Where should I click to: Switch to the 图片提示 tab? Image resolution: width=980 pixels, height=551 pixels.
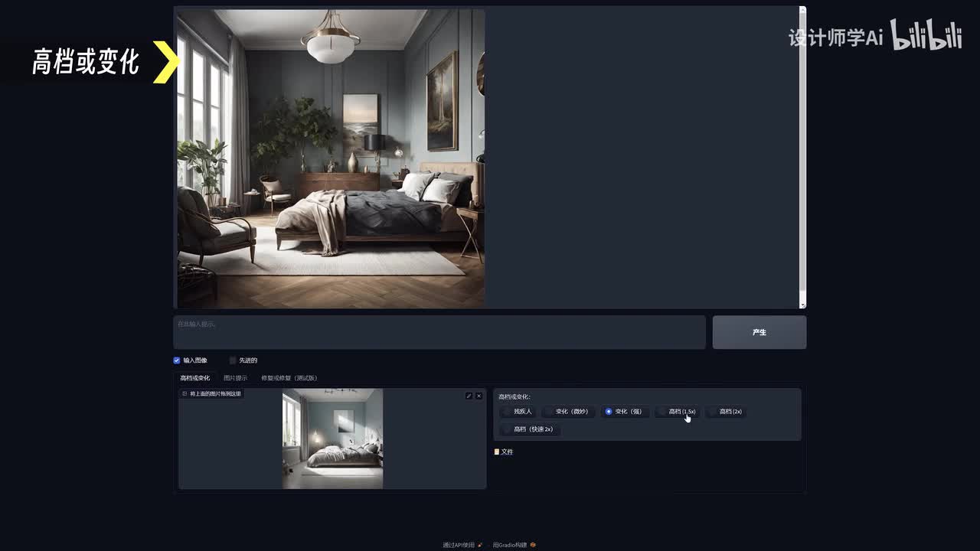click(x=235, y=378)
